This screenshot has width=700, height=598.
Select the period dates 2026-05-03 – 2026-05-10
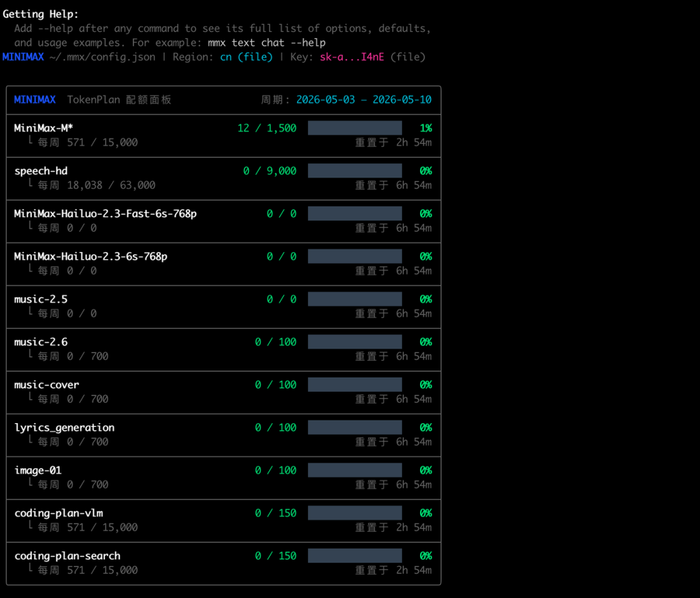pyautogui.click(x=364, y=100)
